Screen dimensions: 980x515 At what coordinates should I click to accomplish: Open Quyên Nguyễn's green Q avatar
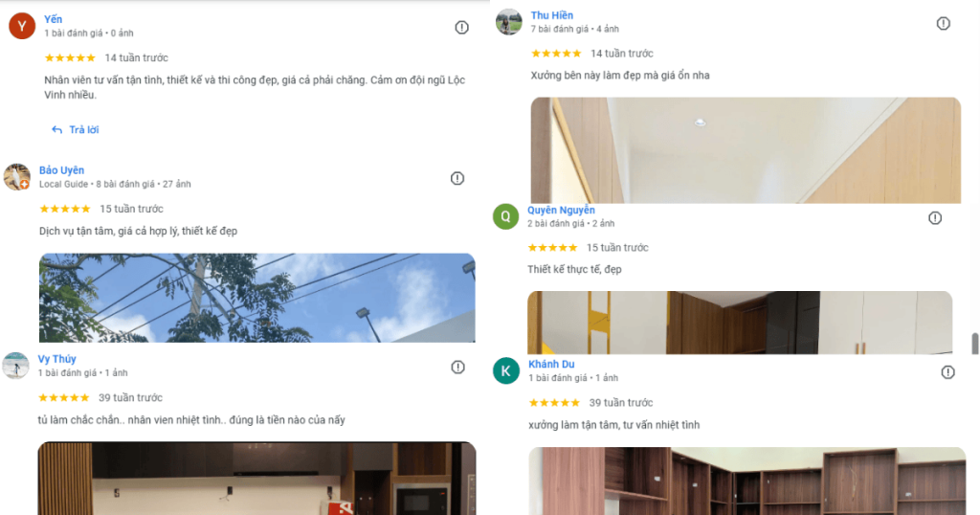point(505,217)
